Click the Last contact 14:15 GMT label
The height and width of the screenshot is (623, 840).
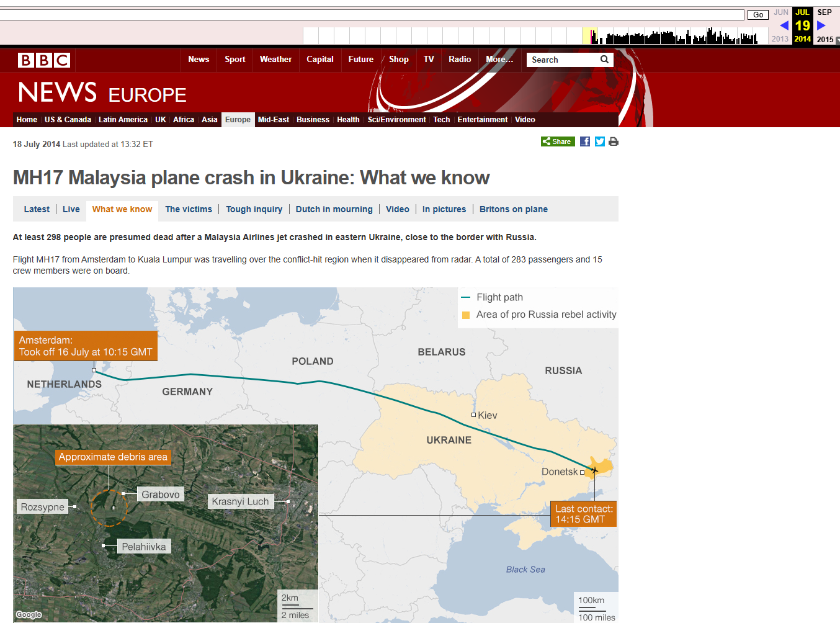[584, 514]
